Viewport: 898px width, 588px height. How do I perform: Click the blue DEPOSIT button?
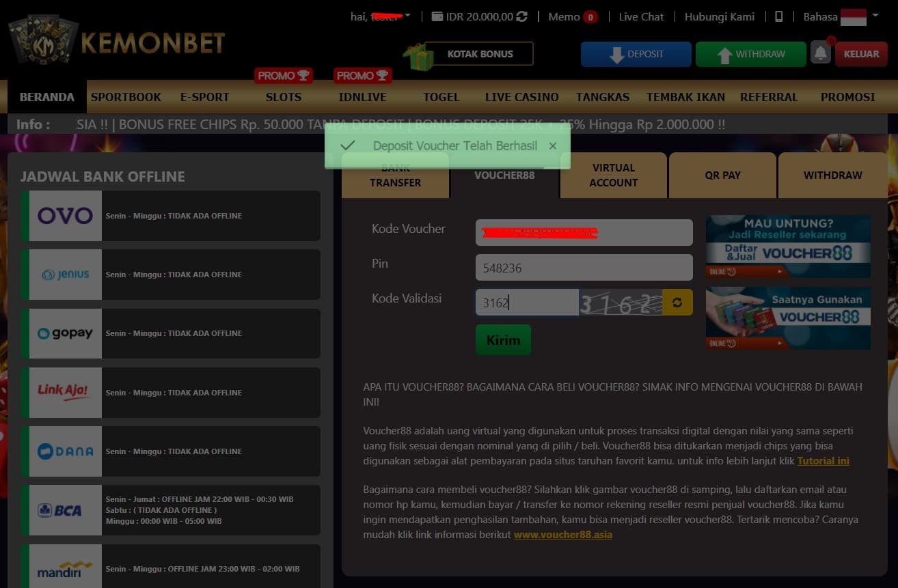pos(636,54)
